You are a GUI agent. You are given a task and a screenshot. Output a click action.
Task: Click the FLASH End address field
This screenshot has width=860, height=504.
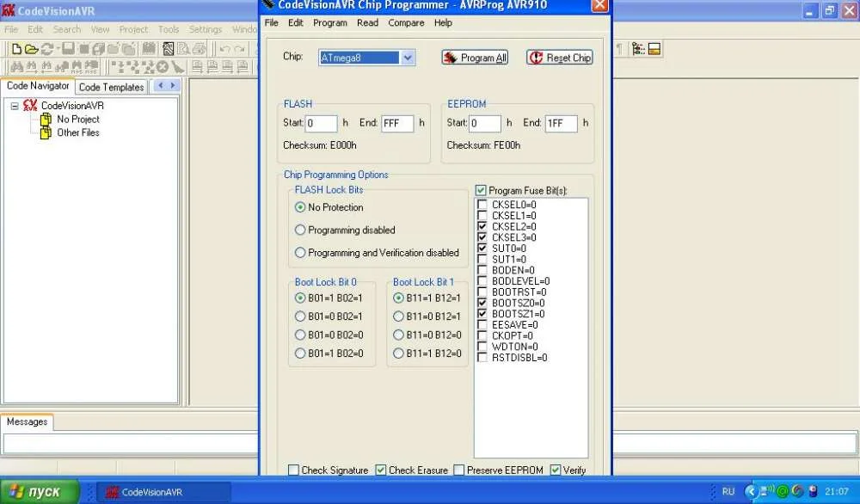pyautogui.click(x=397, y=123)
